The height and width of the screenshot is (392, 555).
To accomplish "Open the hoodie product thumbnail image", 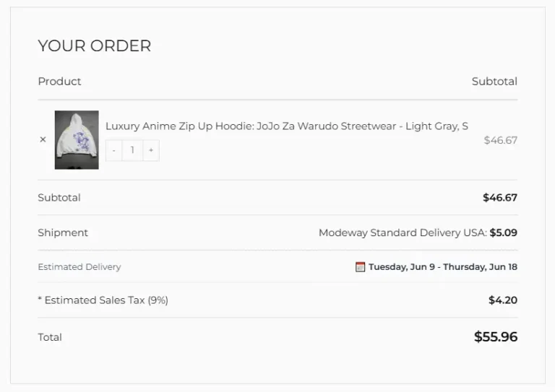I will click(x=77, y=140).
